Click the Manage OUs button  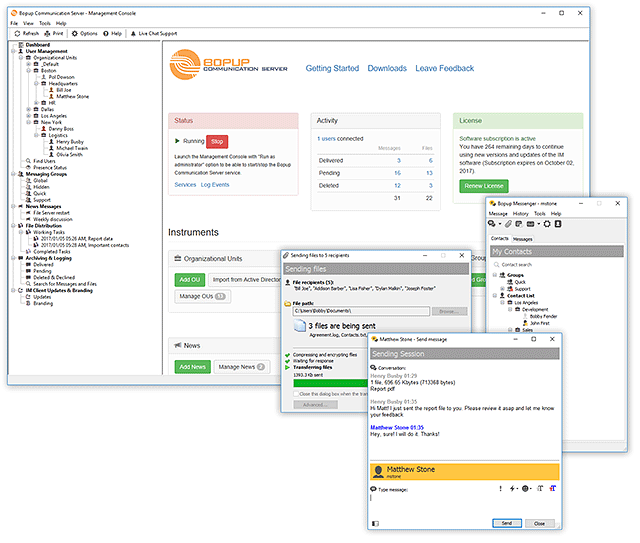203,296
